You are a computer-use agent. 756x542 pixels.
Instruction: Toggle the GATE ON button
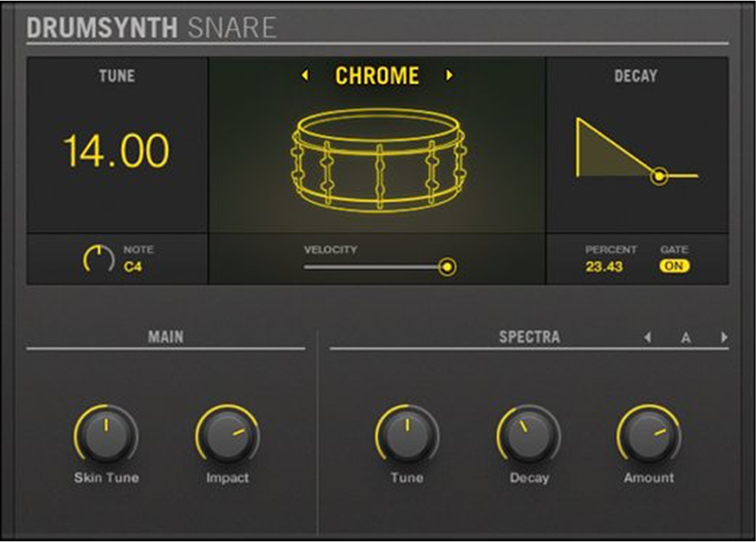(x=675, y=266)
